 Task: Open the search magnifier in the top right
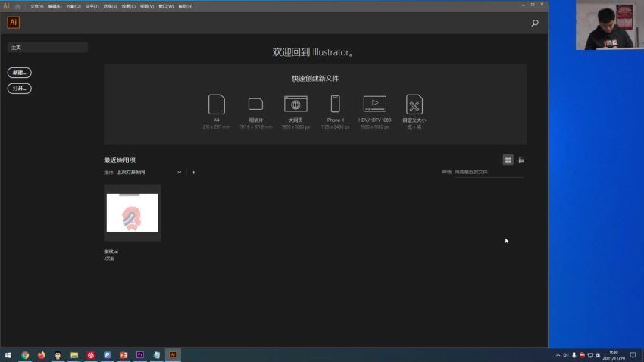[535, 23]
